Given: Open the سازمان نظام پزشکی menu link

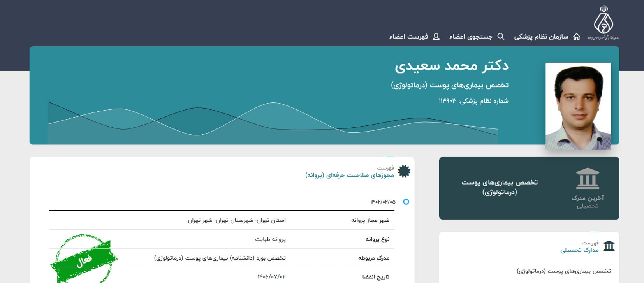Looking at the screenshot, I should [541, 37].
